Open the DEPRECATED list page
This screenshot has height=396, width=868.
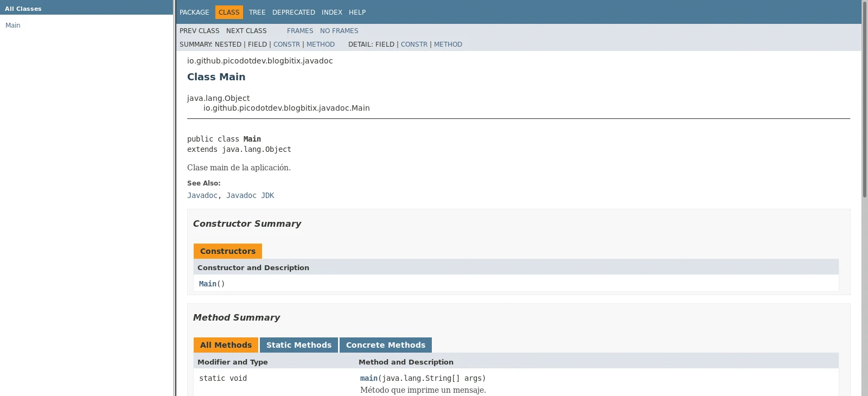tap(293, 12)
